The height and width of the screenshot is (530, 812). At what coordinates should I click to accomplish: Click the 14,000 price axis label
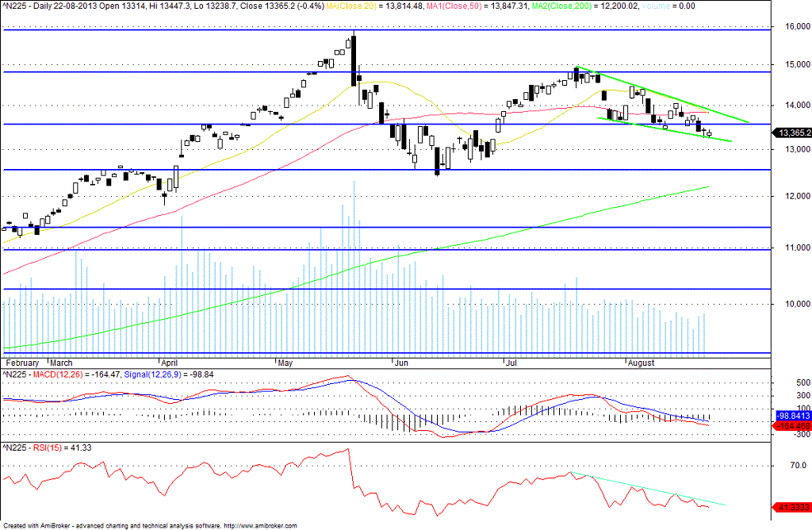pyautogui.click(x=798, y=106)
